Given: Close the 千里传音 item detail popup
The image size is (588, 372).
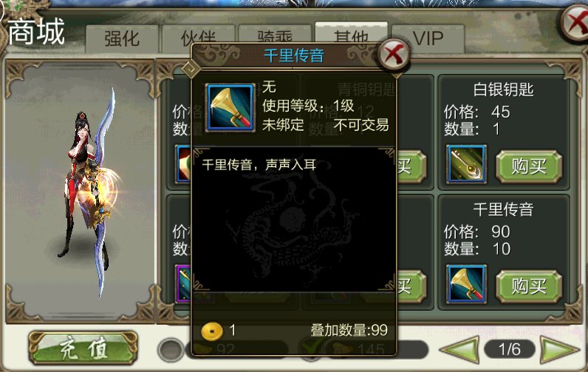Looking at the screenshot, I should click(393, 55).
